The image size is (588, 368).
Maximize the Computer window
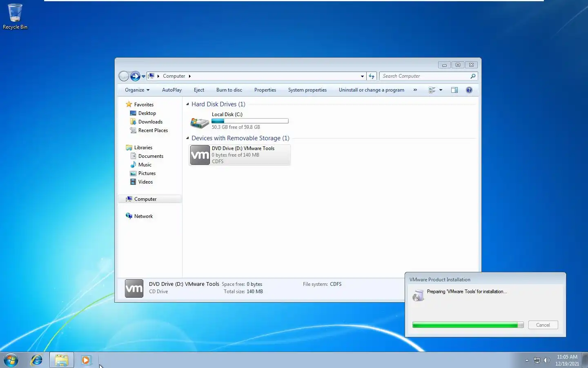coord(458,65)
